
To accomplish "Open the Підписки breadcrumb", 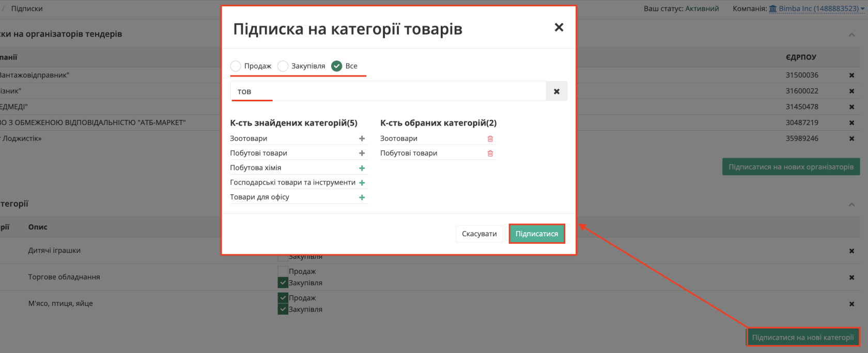I will [27, 9].
